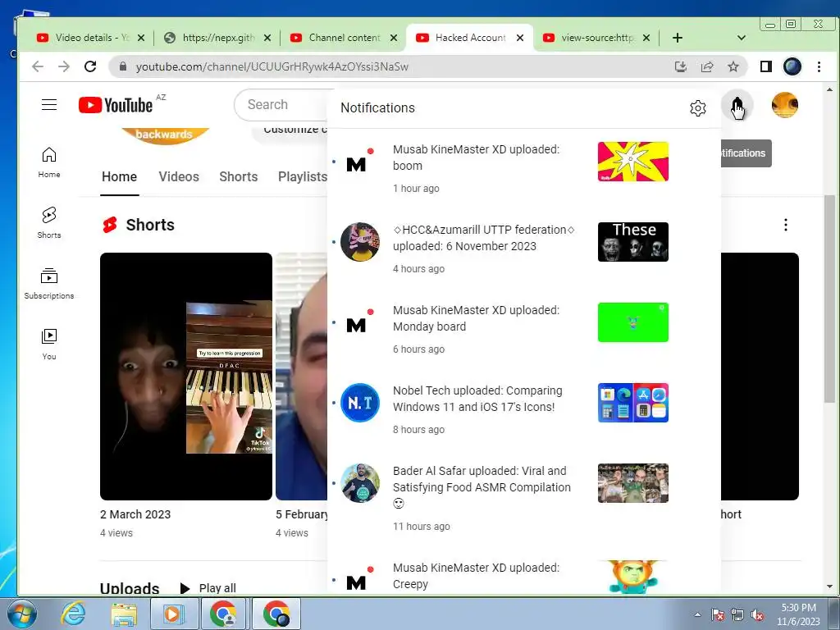Open Windows Explorer from taskbar

(124, 614)
